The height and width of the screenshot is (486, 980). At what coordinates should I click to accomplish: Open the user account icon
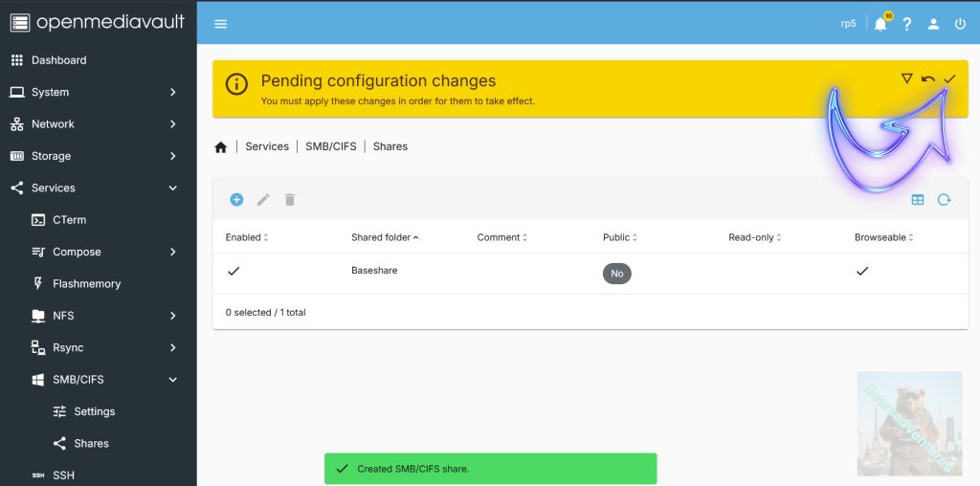[934, 24]
